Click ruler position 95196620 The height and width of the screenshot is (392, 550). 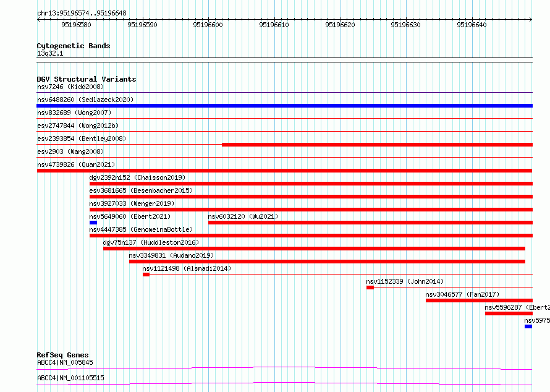click(x=341, y=25)
